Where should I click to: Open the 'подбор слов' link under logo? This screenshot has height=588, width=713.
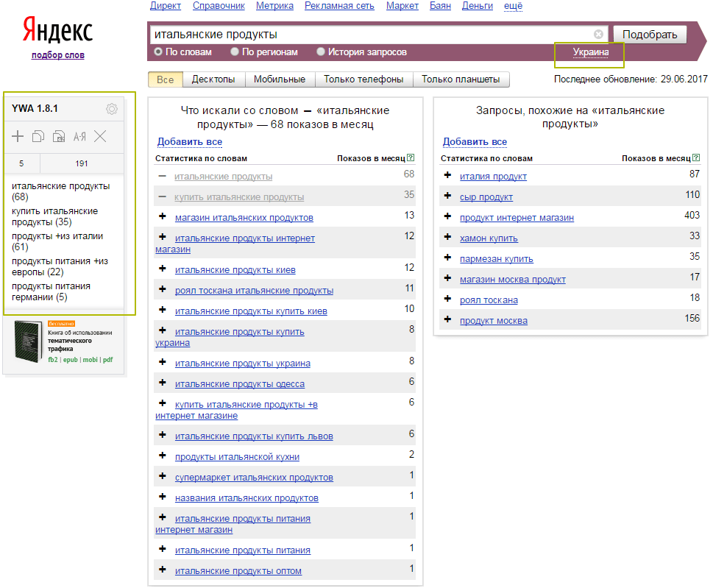[57, 55]
